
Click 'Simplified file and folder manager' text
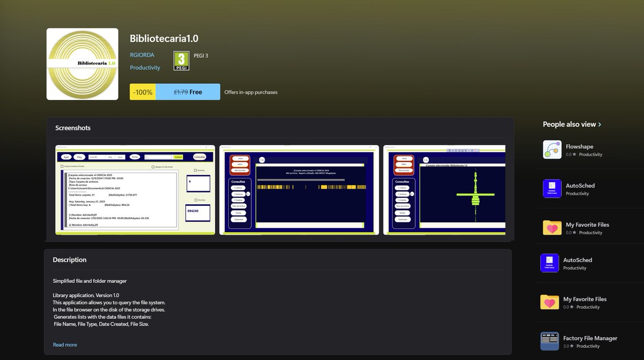pos(90,281)
